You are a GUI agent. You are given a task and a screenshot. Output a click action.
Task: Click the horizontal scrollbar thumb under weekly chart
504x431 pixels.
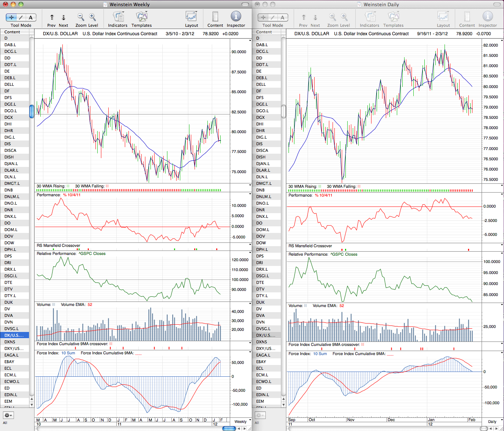229,428
